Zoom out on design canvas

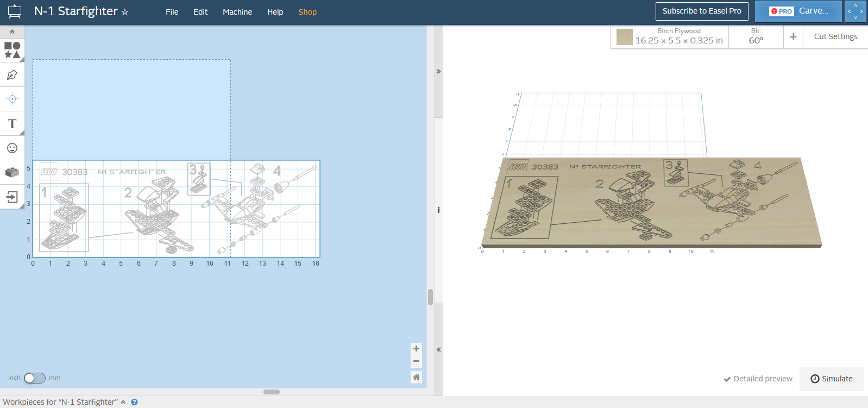tap(416, 361)
